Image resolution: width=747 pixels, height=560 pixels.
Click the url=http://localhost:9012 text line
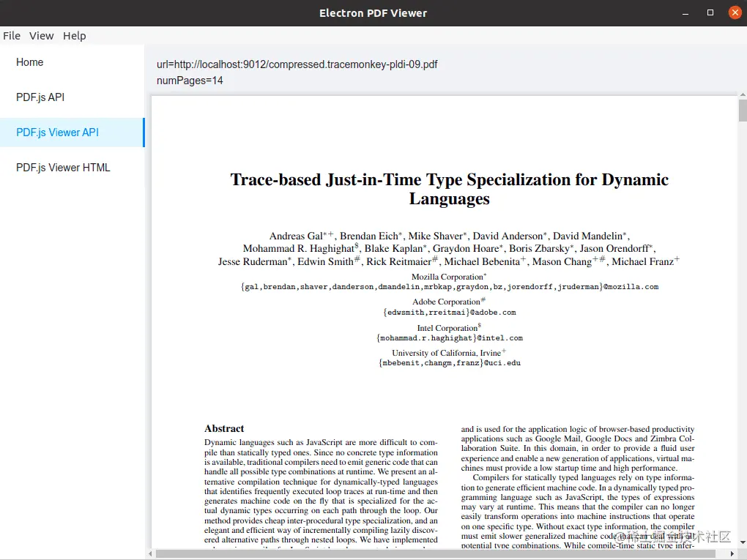[297, 64]
